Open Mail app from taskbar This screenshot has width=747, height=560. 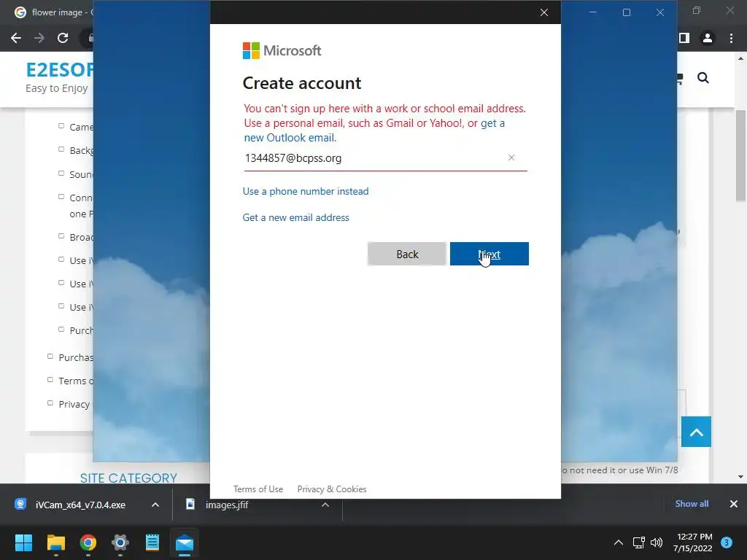(185, 542)
